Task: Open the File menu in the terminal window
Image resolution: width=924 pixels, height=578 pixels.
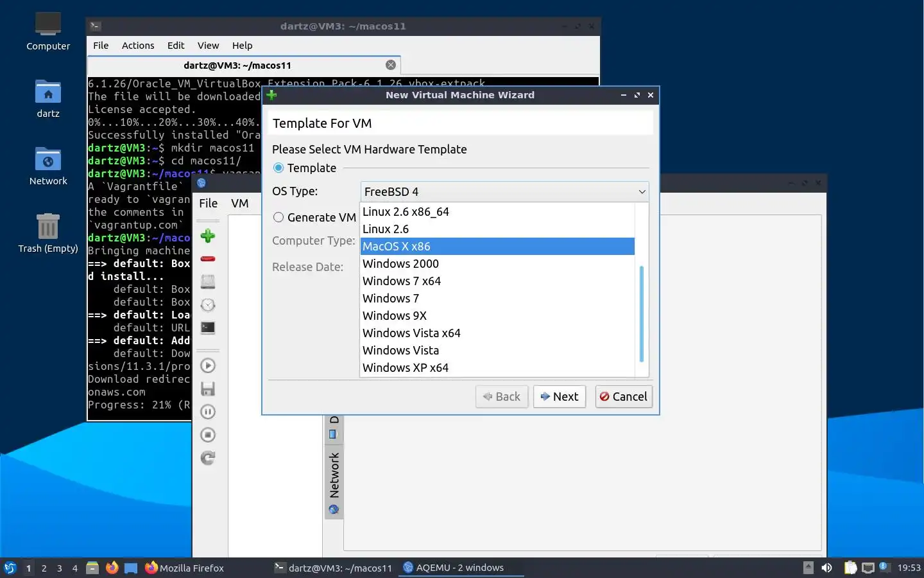Action: click(x=101, y=45)
